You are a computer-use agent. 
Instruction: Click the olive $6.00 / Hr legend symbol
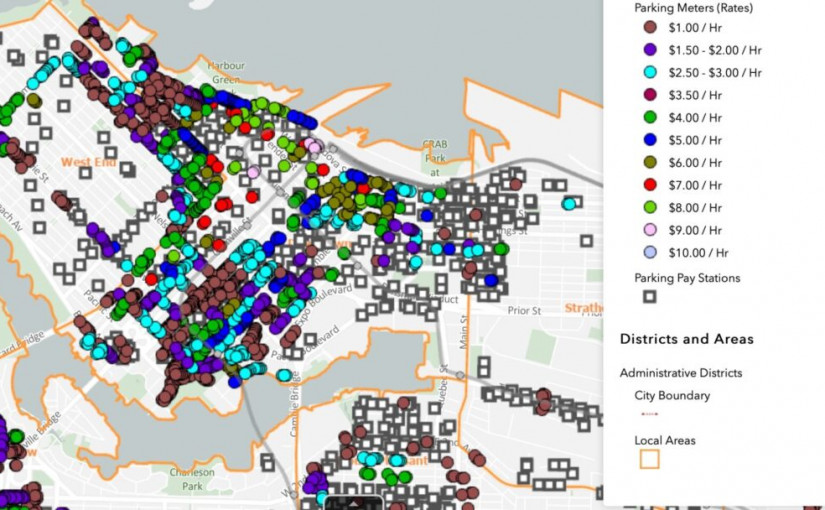pos(650,163)
